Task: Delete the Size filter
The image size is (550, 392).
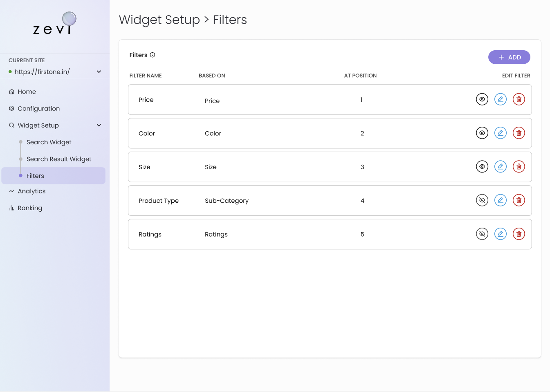Action: point(519,167)
